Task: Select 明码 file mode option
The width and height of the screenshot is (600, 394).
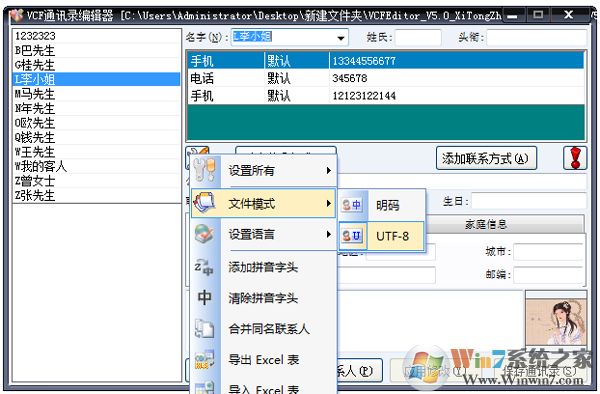Action: (382, 205)
